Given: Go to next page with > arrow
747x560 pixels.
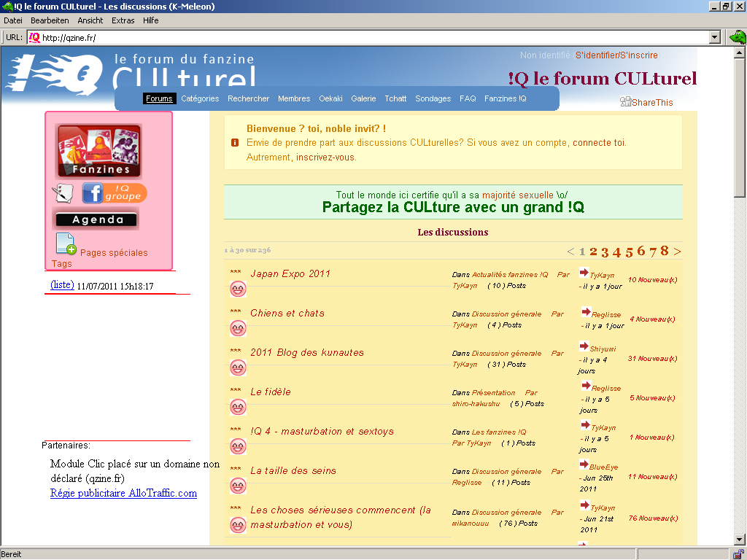Looking at the screenshot, I should (x=677, y=252).
